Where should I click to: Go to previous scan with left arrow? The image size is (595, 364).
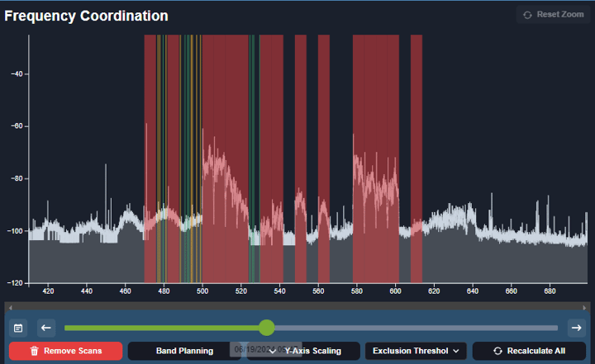pyautogui.click(x=46, y=328)
